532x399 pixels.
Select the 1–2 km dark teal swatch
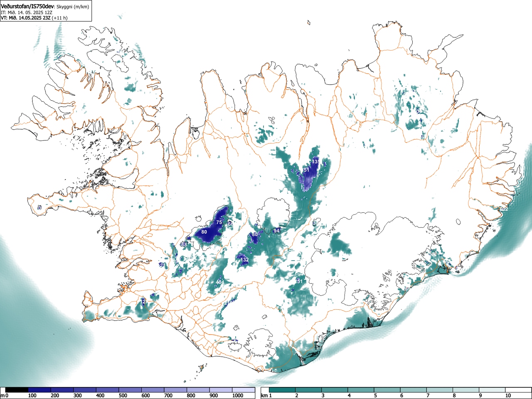click(283, 390)
